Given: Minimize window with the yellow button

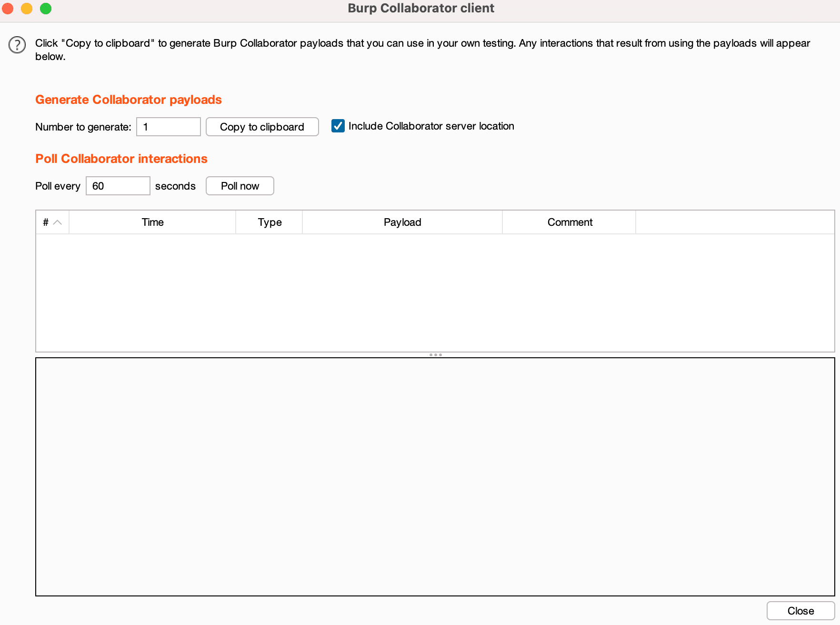Looking at the screenshot, I should coord(27,9).
